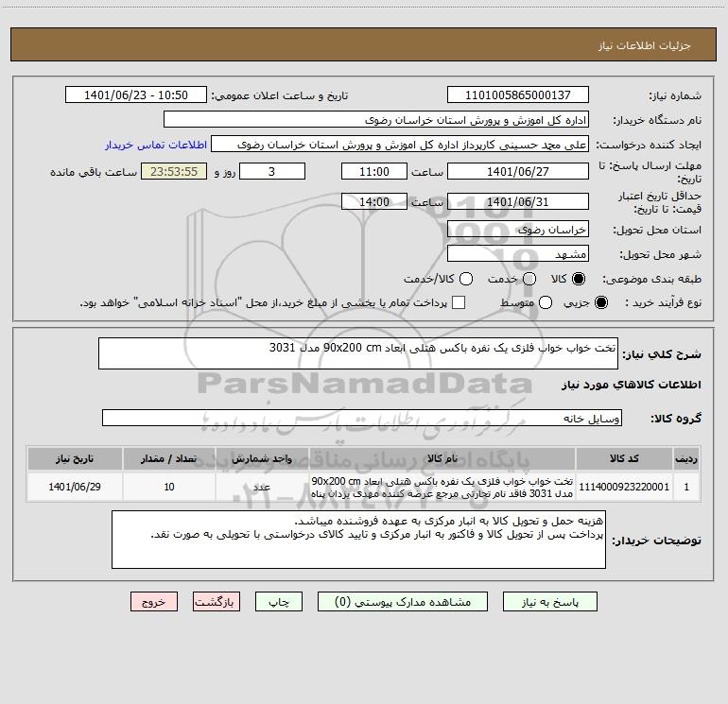
Task: Click the item name cell in row 1
Action: click(x=442, y=487)
